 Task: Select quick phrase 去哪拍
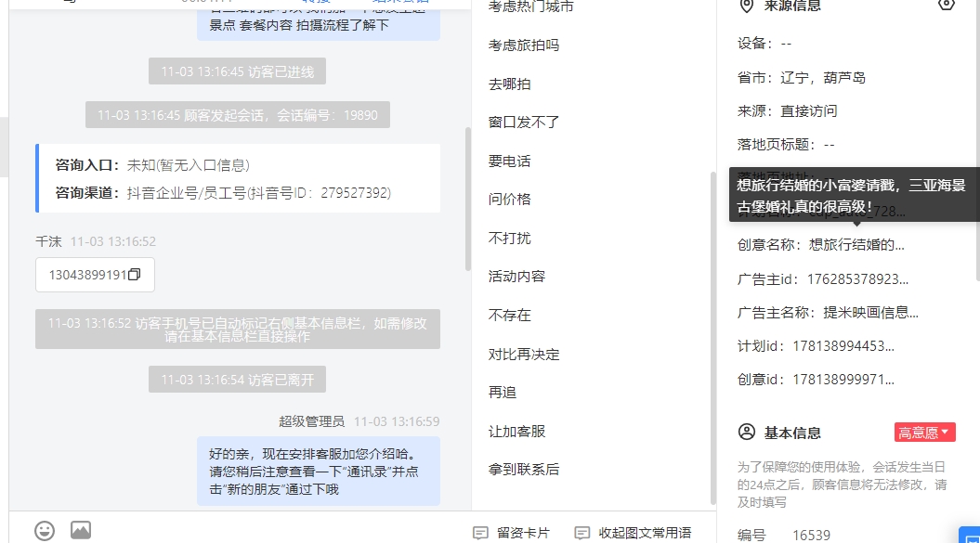[509, 84]
